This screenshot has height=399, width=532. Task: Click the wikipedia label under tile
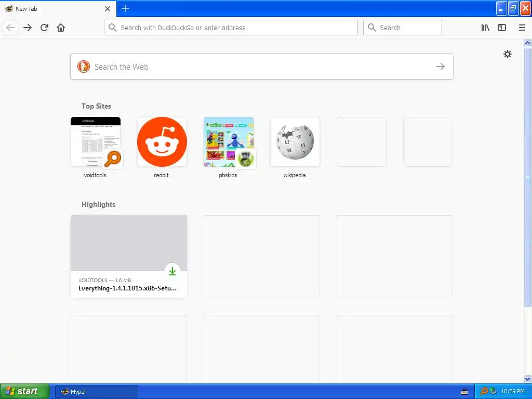(x=295, y=175)
